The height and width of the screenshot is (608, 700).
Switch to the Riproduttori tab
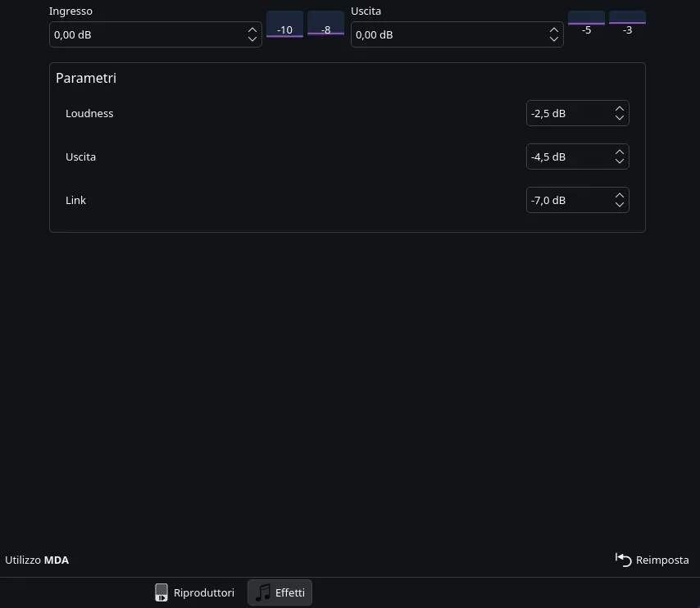coord(195,592)
